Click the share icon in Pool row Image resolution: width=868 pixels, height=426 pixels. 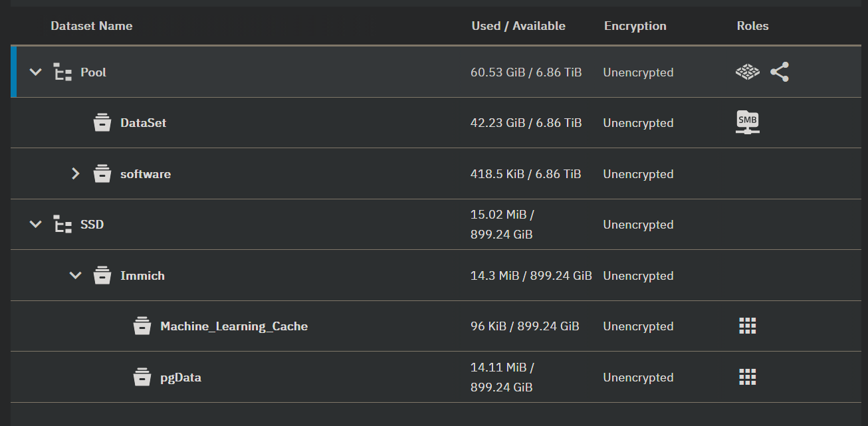point(780,72)
